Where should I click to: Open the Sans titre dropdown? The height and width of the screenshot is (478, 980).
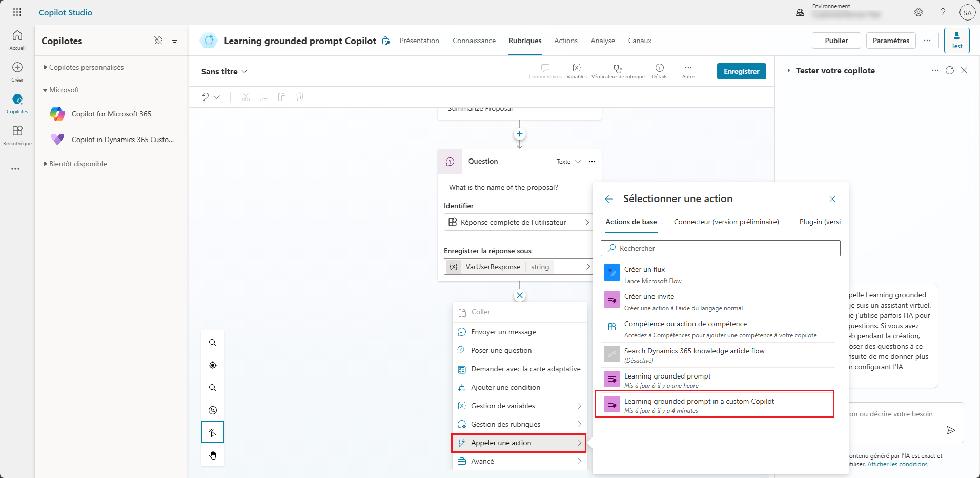pos(224,71)
